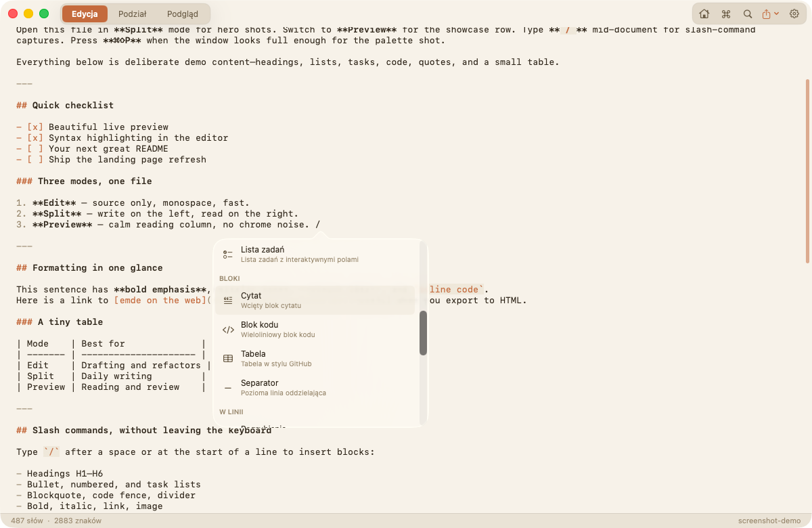The width and height of the screenshot is (812, 528).
Task: Click 'Drafting and refactors' table cell
Action: [x=141, y=365]
